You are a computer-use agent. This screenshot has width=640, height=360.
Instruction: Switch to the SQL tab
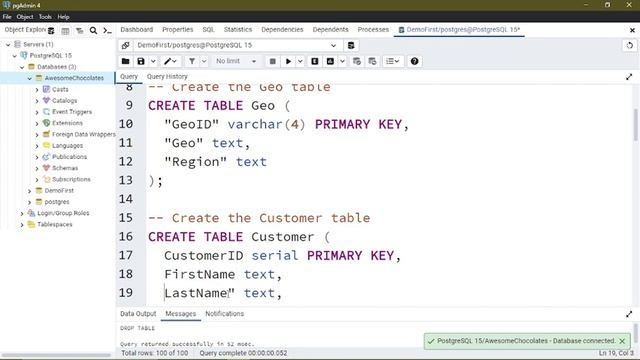pos(208,29)
